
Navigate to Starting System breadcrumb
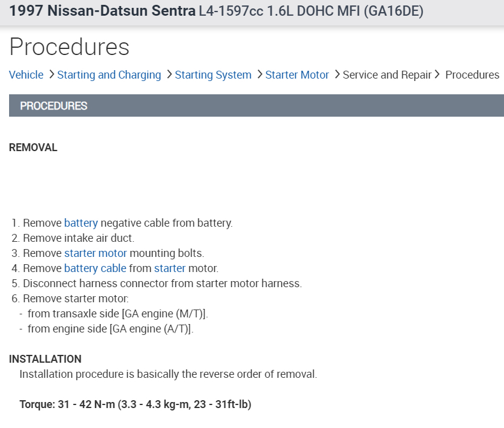213,75
